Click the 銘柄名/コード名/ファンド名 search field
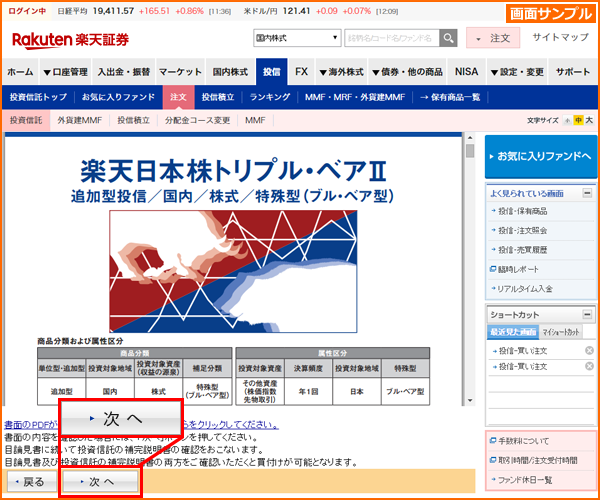Image resolution: width=600 pixels, height=500 pixels. pyautogui.click(x=391, y=38)
